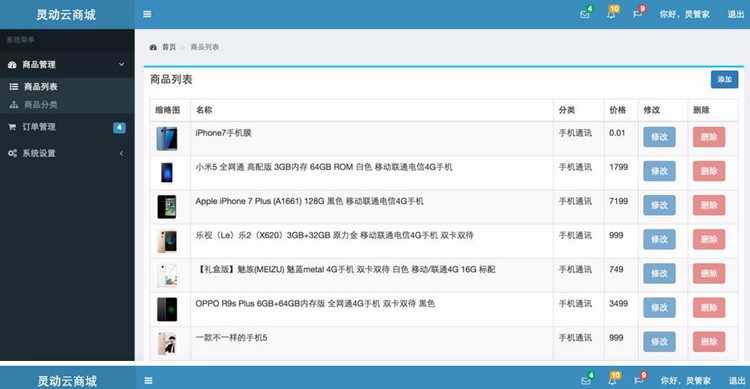Click the list icon beside 商品列表
Viewport: 750px width, 389px height.
pyautogui.click(x=14, y=87)
